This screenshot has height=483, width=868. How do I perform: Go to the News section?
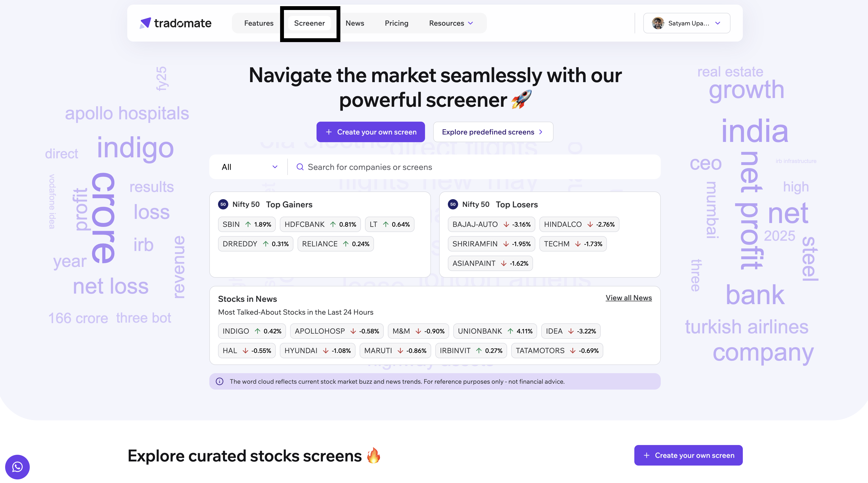click(354, 23)
